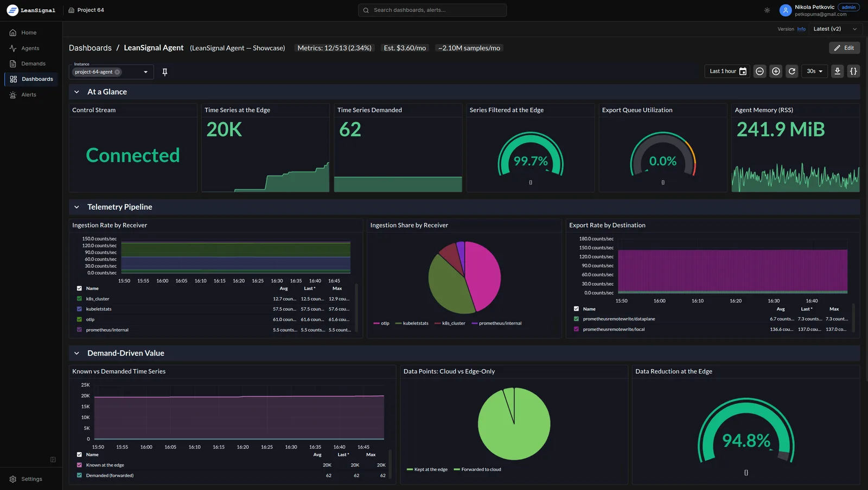Screen dimensions: 868x490
Task: Click the Connected status text
Action: tap(133, 156)
